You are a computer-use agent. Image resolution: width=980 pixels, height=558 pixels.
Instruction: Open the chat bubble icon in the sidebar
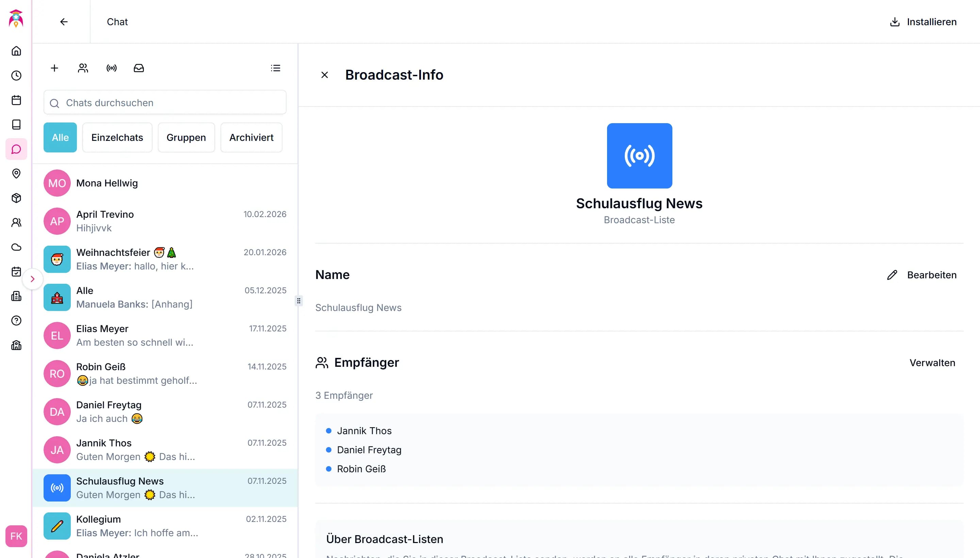click(16, 149)
